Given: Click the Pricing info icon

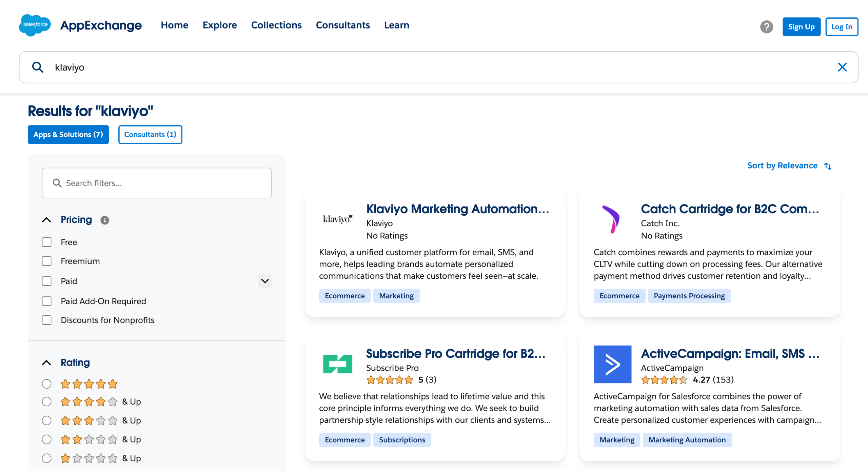Looking at the screenshot, I should [x=105, y=220].
